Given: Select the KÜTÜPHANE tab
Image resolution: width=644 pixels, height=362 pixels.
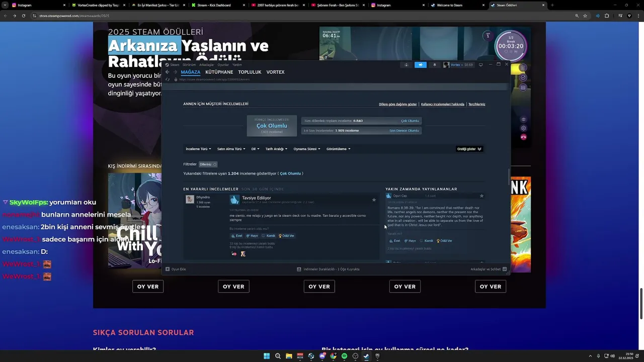Looking at the screenshot, I should tap(219, 72).
